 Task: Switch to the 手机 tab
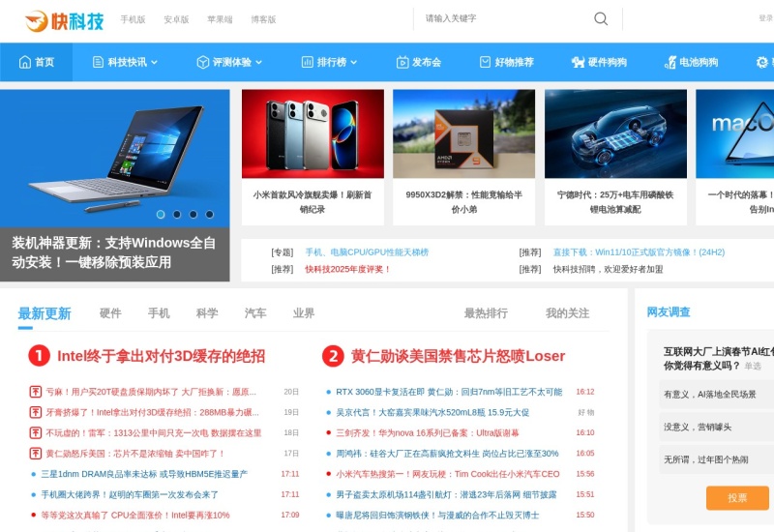point(159,313)
